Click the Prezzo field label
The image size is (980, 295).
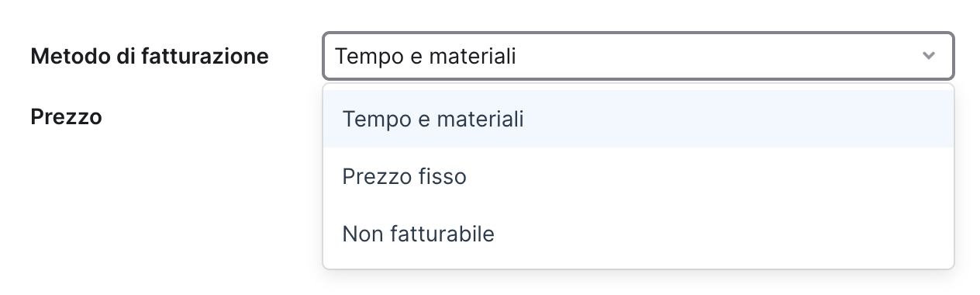click(67, 117)
